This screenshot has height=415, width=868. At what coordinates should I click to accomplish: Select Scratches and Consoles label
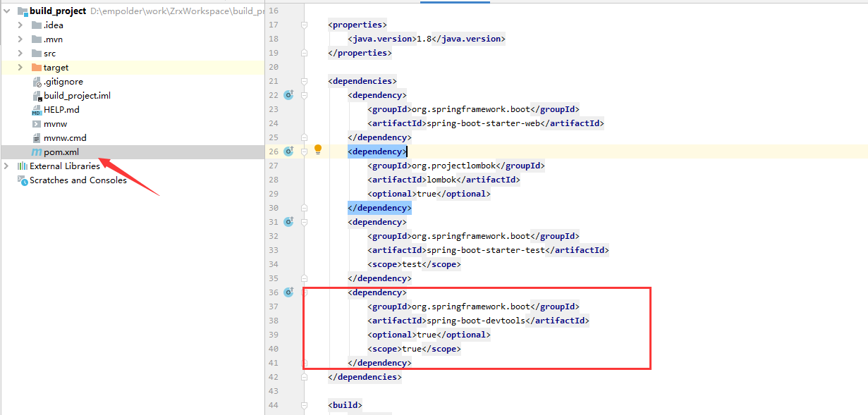tap(78, 180)
